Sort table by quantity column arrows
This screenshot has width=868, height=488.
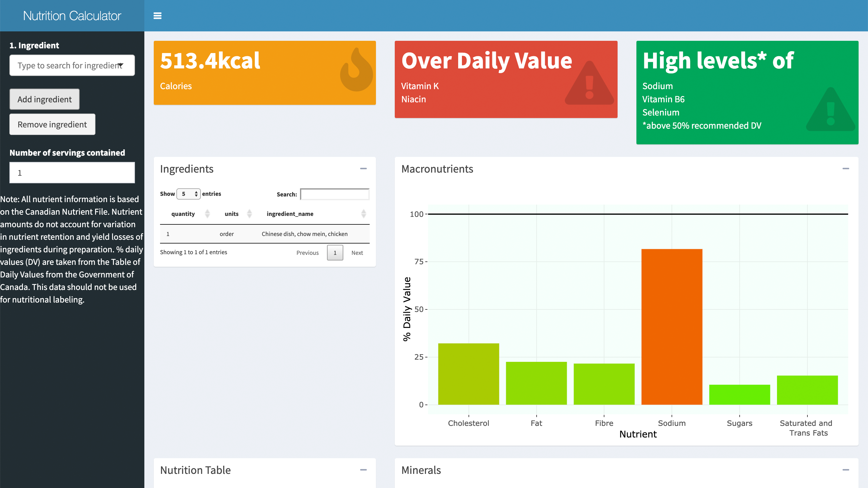207,214
